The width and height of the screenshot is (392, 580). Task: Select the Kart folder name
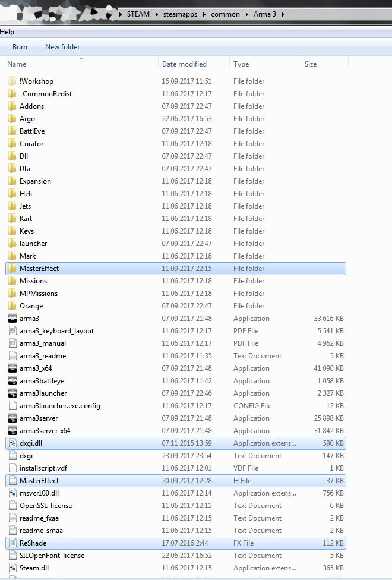tap(26, 219)
